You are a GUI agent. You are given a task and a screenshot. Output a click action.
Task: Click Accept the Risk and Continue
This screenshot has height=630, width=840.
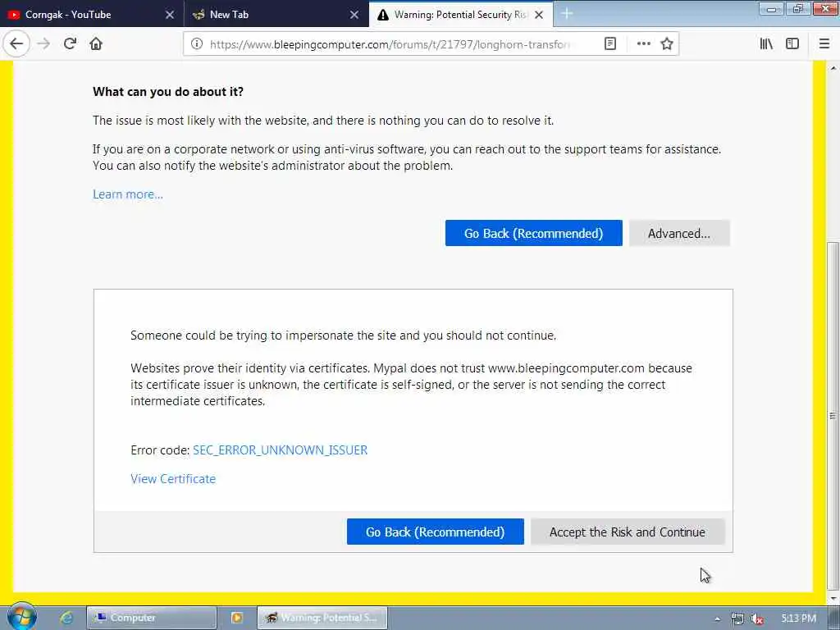click(628, 532)
